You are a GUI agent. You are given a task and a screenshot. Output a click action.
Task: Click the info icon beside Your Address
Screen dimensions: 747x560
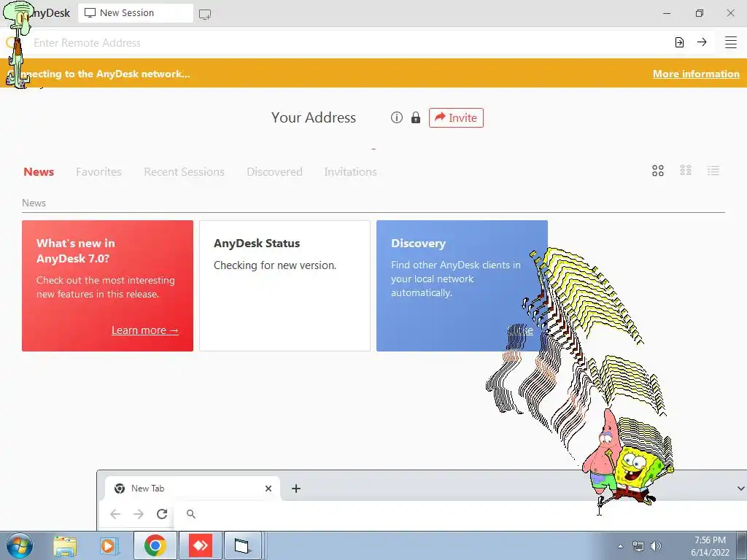tap(396, 117)
